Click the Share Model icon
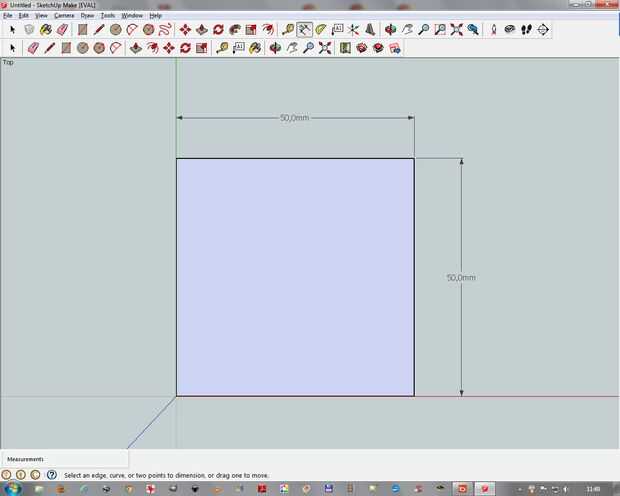 [x=378, y=48]
